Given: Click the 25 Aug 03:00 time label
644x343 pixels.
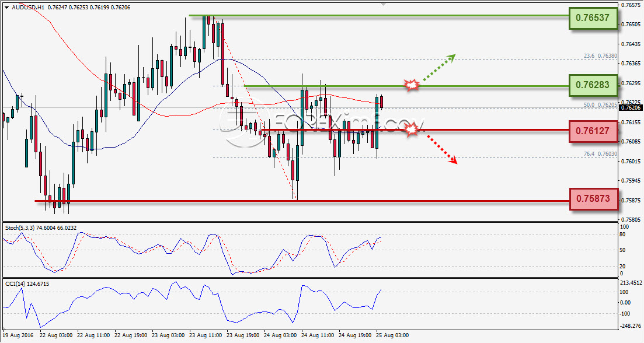Looking at the screenshot, I should click(392, 335).
